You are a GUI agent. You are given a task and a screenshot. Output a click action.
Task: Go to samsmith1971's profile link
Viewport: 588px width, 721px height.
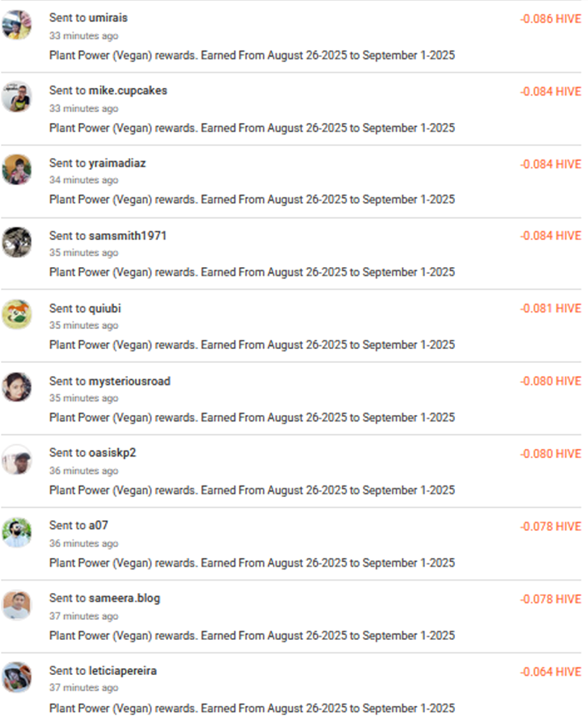(x=127, y=236)
